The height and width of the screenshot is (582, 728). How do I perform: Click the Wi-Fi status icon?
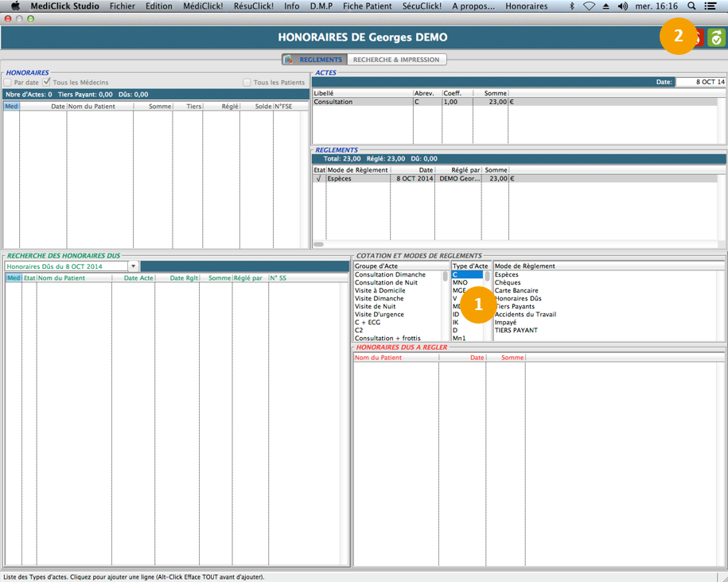click(x=589, y=6)
